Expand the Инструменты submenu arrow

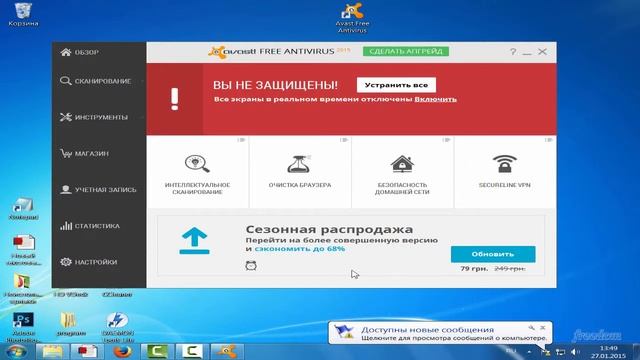[142, 117]
